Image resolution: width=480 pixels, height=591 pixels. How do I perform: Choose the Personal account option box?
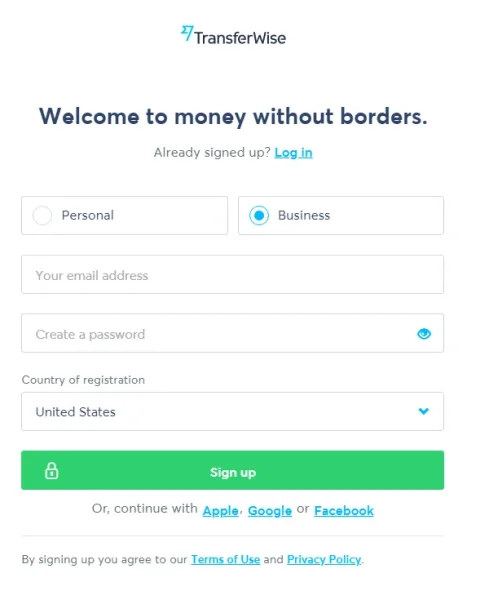pos(125,216)
